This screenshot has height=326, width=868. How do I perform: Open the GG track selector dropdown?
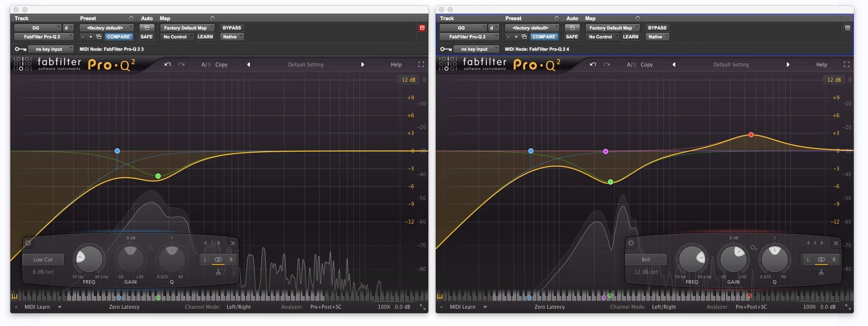point(463,28)
